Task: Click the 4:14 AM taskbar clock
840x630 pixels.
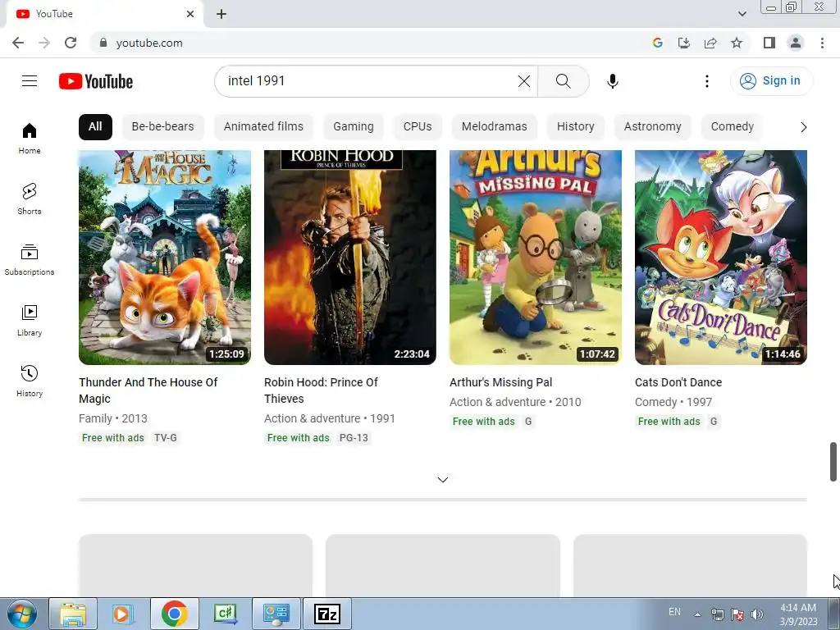Action: (798, 608)
